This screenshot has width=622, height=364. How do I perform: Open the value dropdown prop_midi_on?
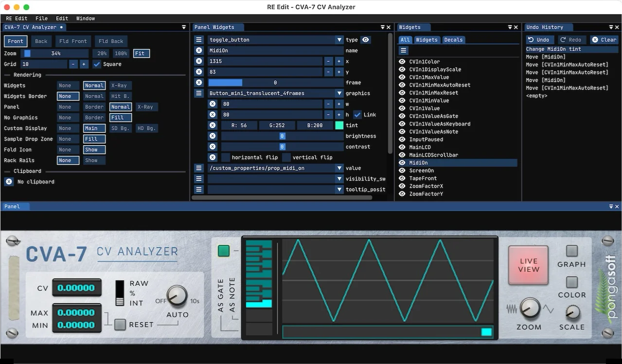click(276, 168)
